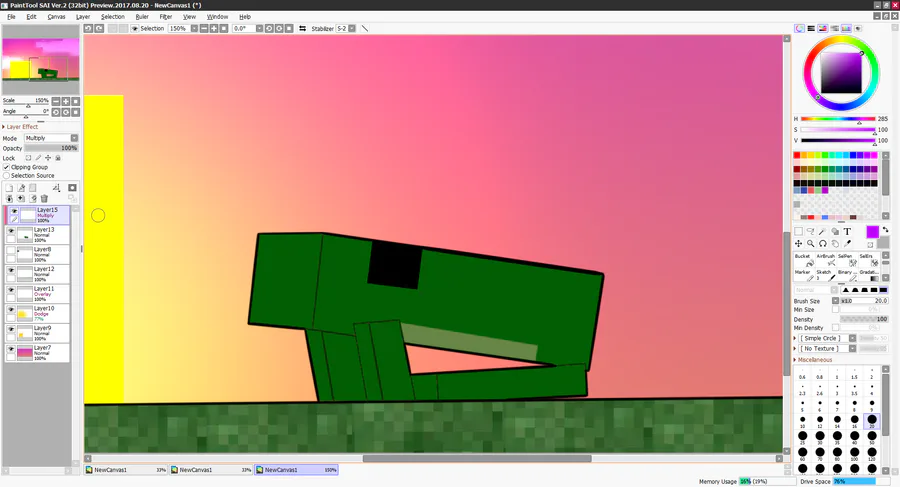
Task: Show the hidden Layer8
Action: click(x=11, y=250)
